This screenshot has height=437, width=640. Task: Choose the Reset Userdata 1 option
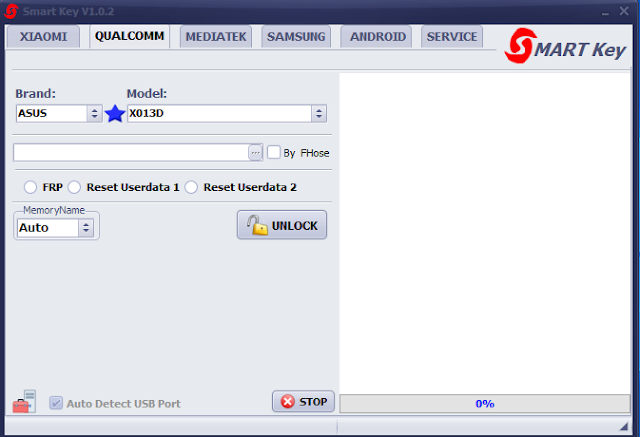coord(74,187)
